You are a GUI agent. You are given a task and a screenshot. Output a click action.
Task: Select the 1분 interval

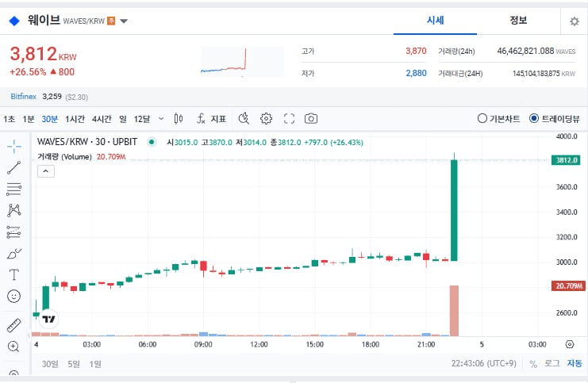pyautogui.click(x=28, y=119)
